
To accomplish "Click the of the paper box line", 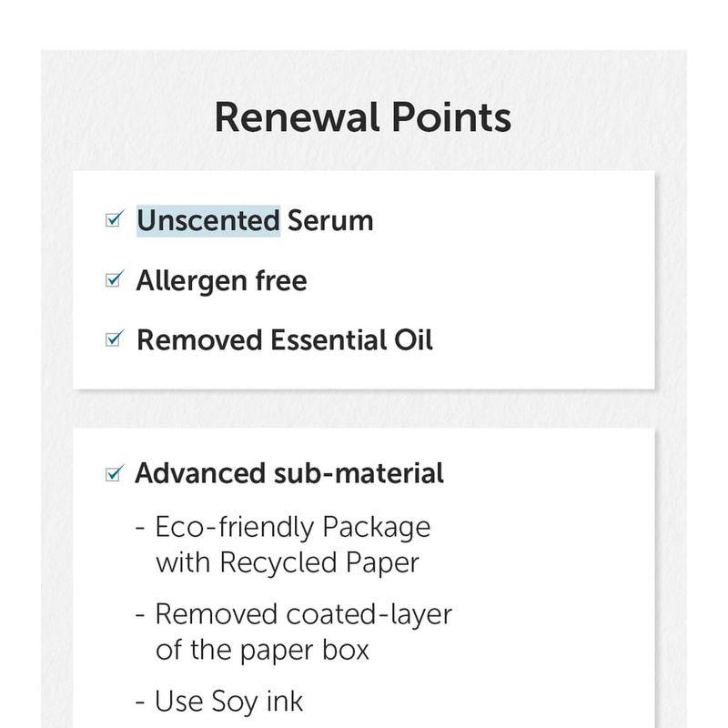I will click(x=262, y=650).
